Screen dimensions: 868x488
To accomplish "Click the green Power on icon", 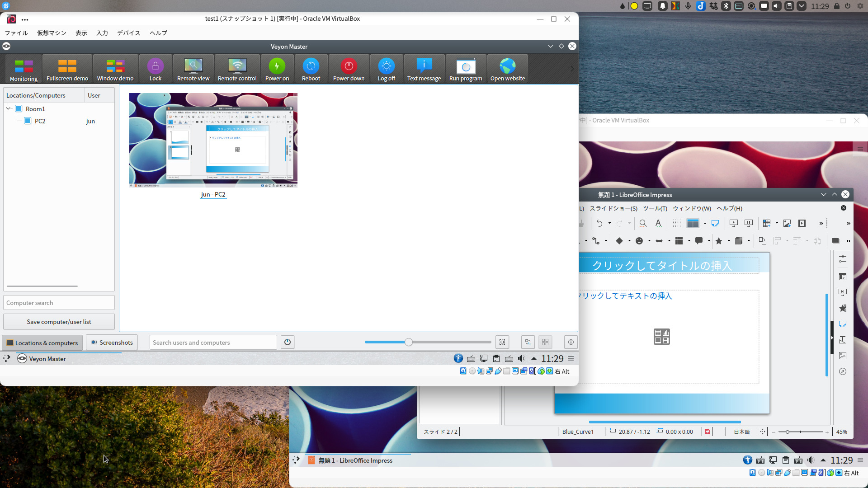I will pyautogui.click(x=277, y=69).
